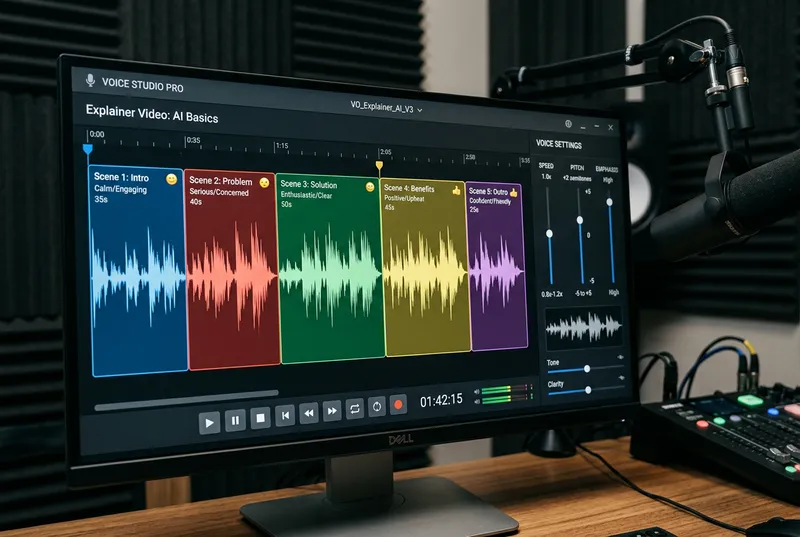Image resolution: width=800 pixels, height=537 pixels.
Task: Start recording with the red record button
Action: click(x=399, y=405)
